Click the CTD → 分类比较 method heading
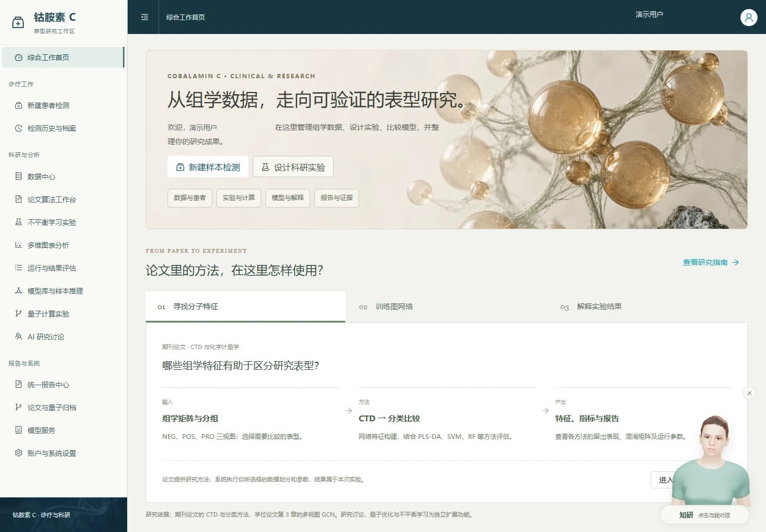 (389, 418)
